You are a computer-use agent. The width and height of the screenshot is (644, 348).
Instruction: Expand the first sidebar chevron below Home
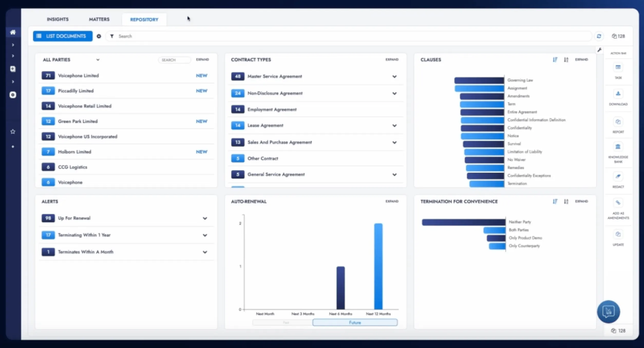tap(13, 45)
